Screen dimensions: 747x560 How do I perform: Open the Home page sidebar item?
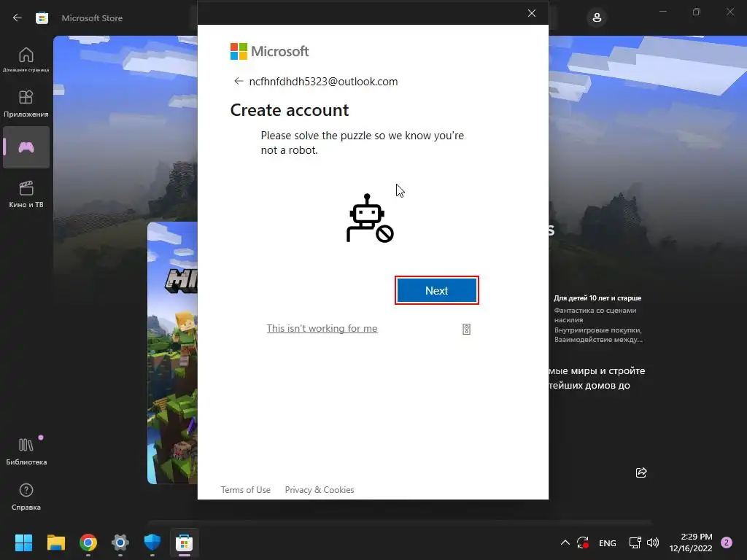tap(26, 60)
